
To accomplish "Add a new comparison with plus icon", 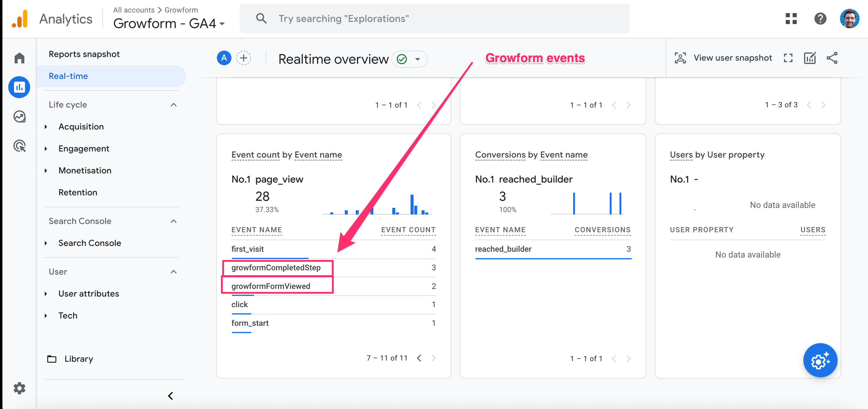I will coord(244,58).
